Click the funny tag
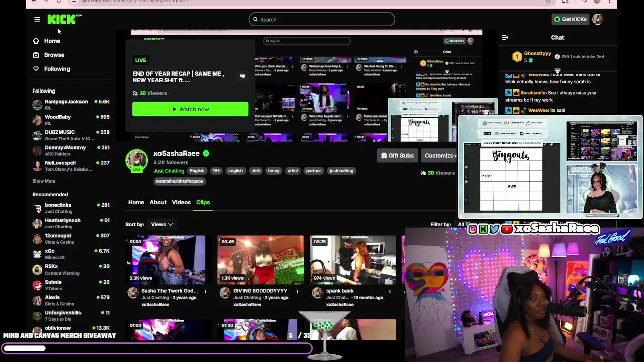The height and width of the screenshot is (362, 644). [273, 171]
